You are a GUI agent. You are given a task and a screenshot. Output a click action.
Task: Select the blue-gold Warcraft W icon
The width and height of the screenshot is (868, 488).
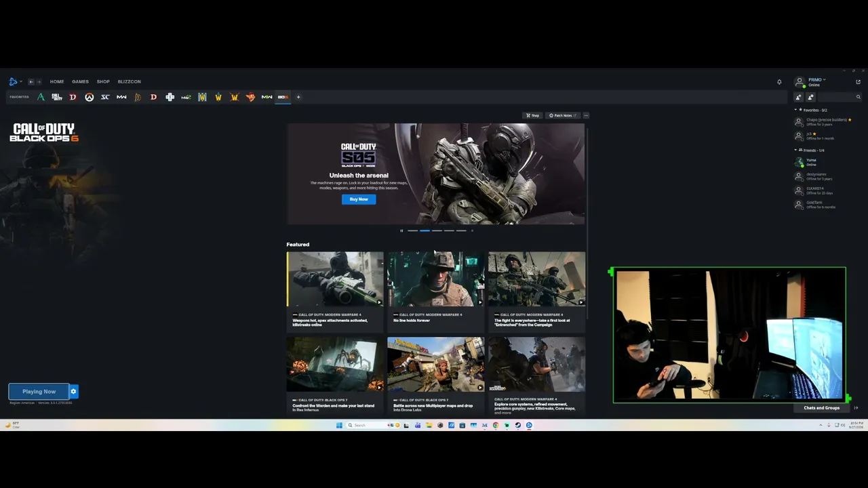202,97
